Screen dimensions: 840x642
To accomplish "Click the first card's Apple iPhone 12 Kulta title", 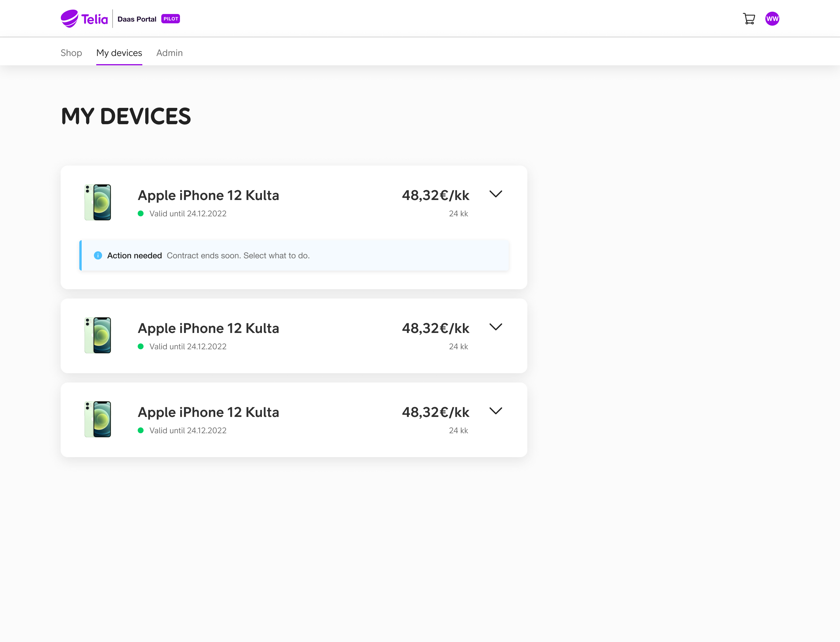I will coord(208,195).
